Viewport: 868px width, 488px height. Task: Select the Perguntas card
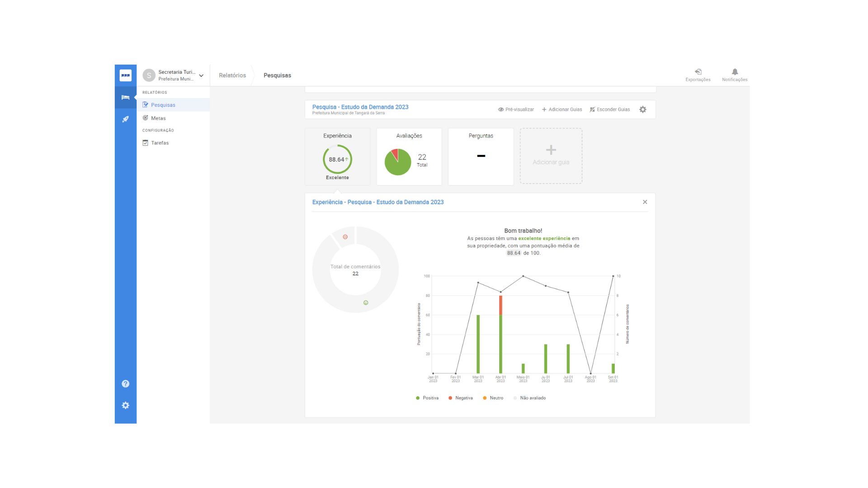(481, 156)
